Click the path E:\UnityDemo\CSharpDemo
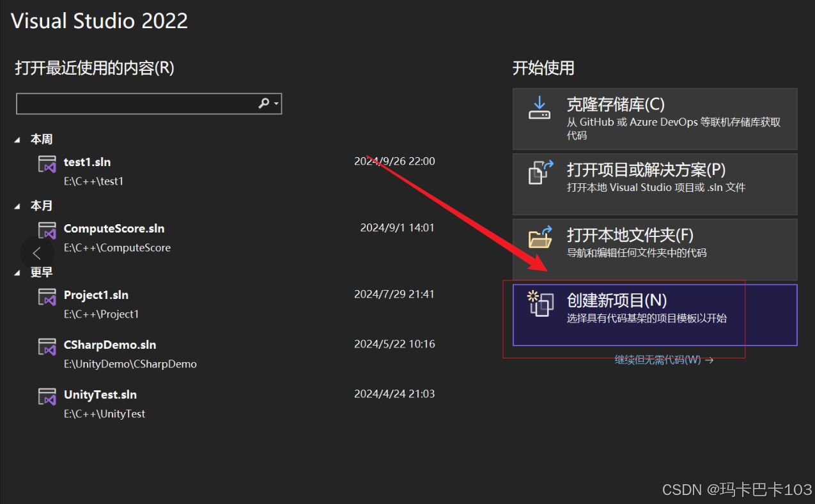This screenshot has width=815, height=504. pos(130,364)
